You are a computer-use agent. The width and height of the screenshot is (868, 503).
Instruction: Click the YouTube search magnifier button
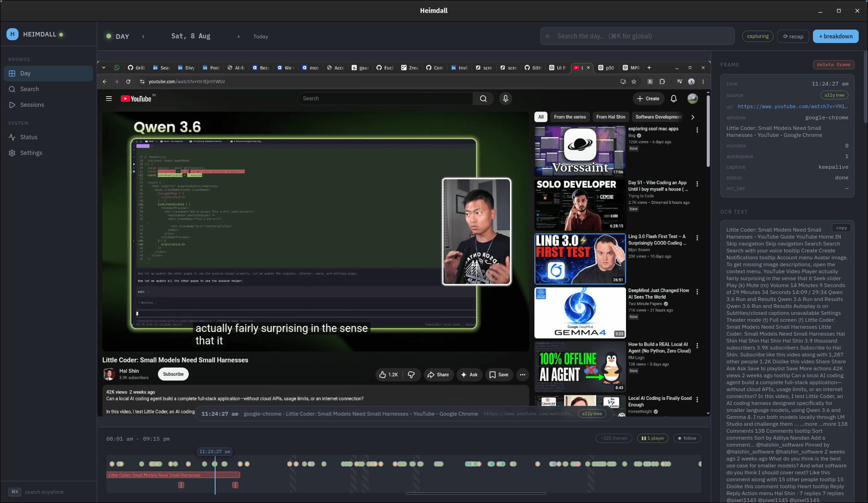[483, 98]
